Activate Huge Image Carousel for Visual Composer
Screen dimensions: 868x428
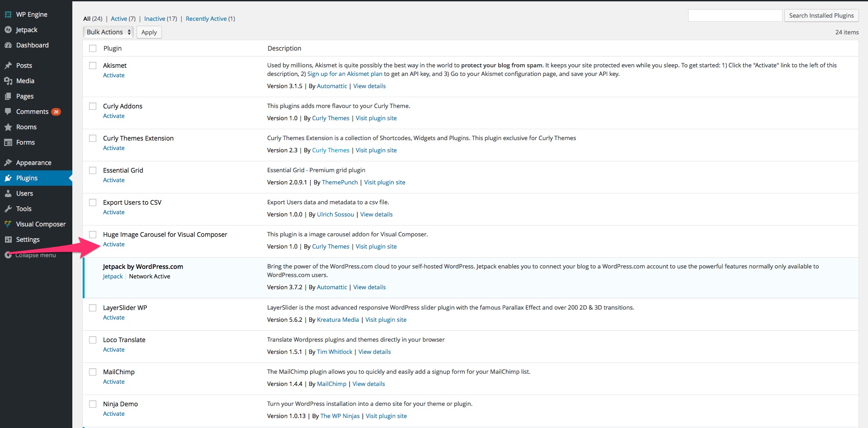pos(114,245)
